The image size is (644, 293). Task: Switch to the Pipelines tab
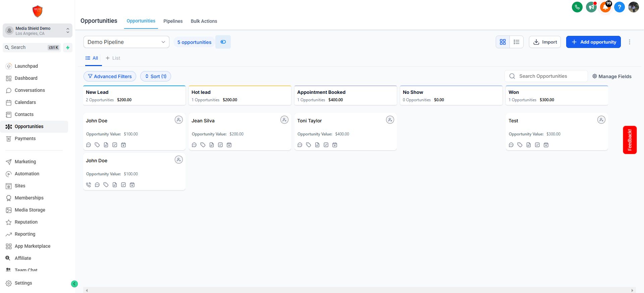coord(173,21)
